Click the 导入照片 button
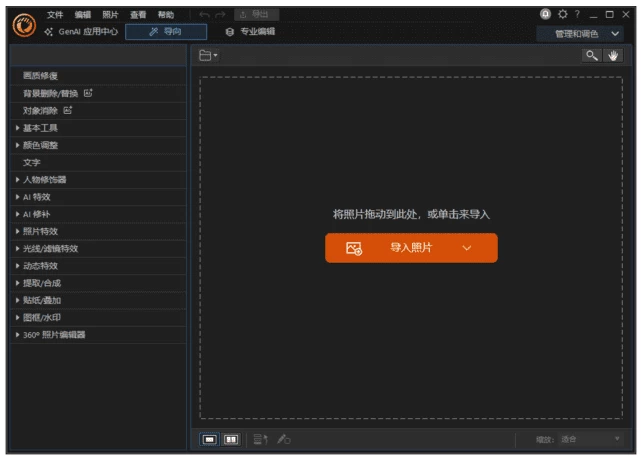Image resolution: width=642 pixels, height=460 pixels. pos(410,248)
